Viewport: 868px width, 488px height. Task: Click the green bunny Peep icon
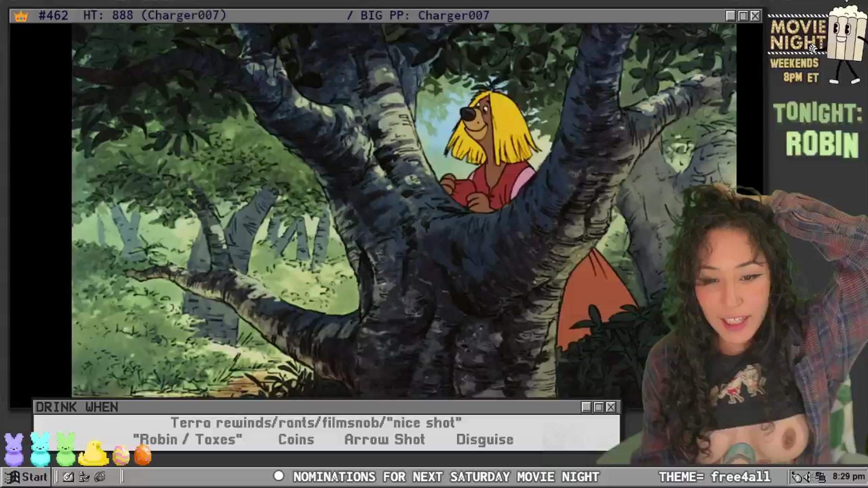66,449
